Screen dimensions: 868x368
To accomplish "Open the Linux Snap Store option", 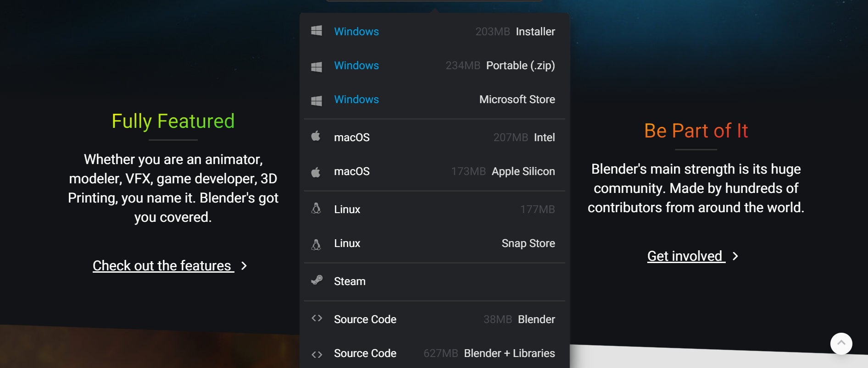I will click(434, 243).
